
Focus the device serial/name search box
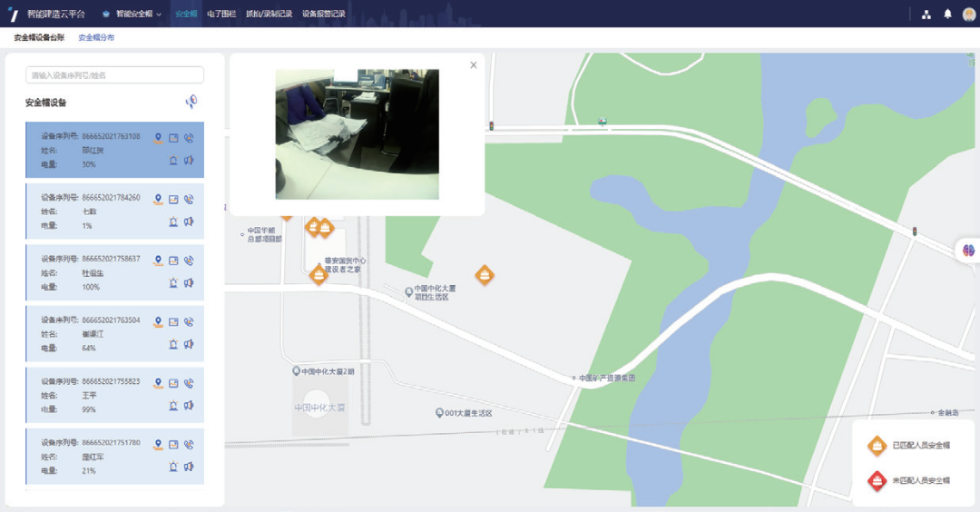pyautogui.click(x=114, y=75)
